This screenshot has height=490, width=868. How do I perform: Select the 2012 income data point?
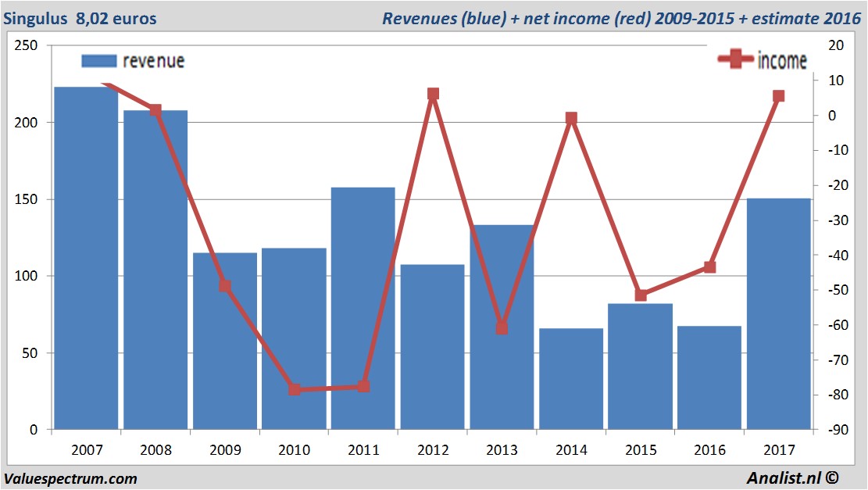[x=433, y=94]
